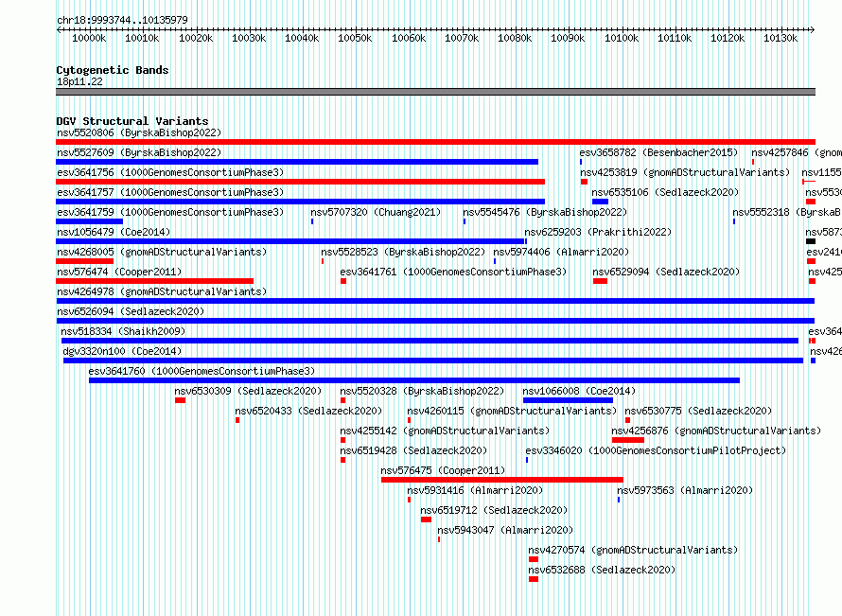Open dgv3320n100 (Coe2014) variant
Image resolution: width=842 pixels, height=616 pixels.
click(x=122, y=351)
